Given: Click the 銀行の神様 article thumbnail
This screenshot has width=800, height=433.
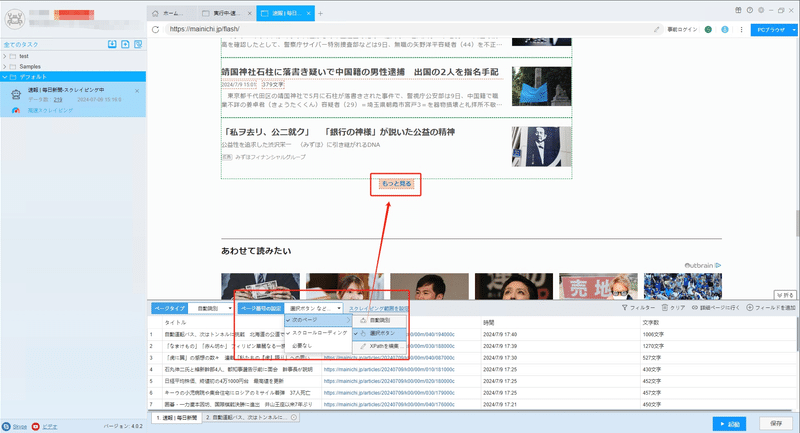Looking at the screenshot, I should (x=541, y=147).
